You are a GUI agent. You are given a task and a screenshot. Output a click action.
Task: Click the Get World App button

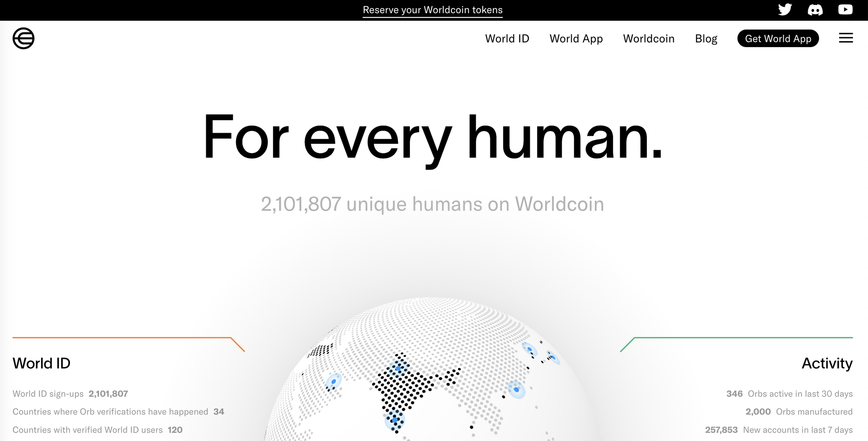(778, 39)
